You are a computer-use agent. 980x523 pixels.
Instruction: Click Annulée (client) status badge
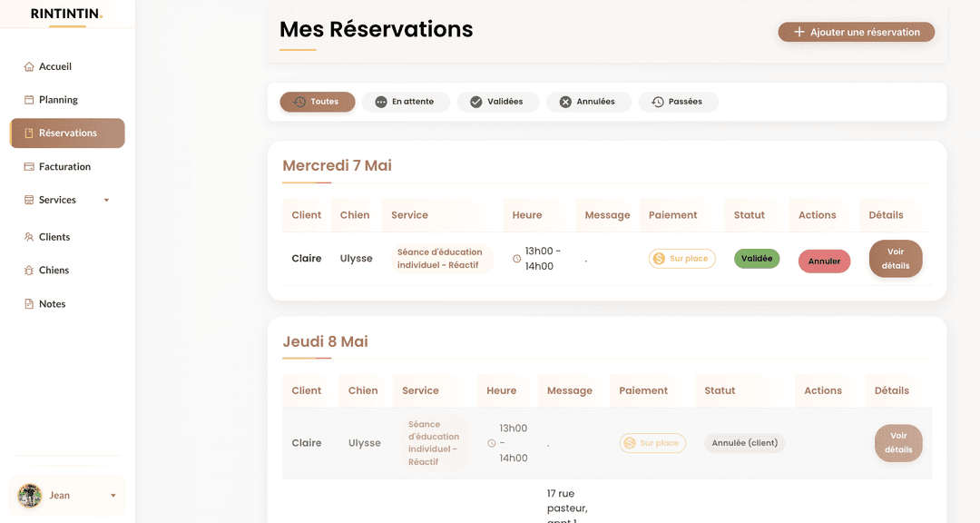click(x=744, y=443)
